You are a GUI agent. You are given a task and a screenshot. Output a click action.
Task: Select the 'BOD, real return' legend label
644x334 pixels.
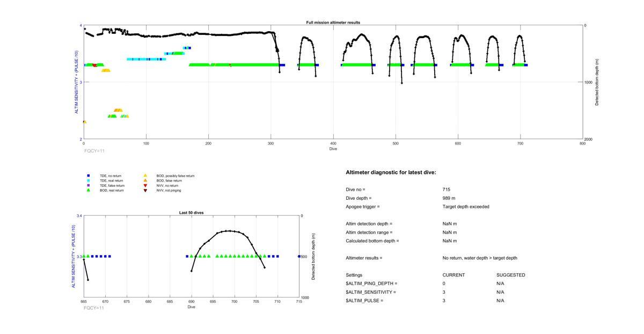(x=112, y=190)
